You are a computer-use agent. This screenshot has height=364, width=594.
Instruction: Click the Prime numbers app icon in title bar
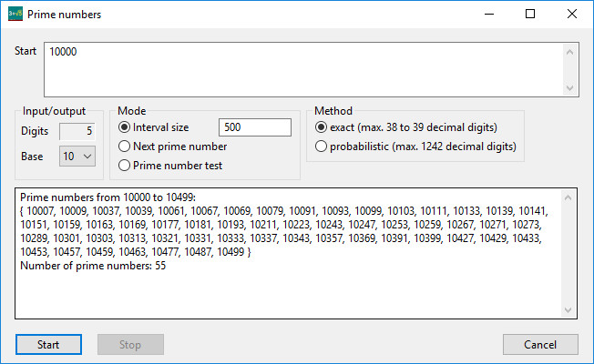[x=15, y=14]
